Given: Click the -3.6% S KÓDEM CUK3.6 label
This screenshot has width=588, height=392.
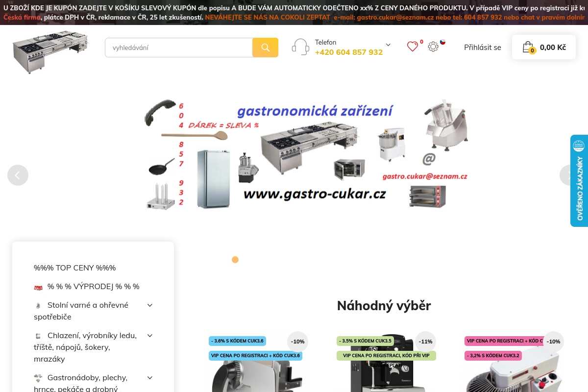Looking at the screenshot, I should pos(237,341).
